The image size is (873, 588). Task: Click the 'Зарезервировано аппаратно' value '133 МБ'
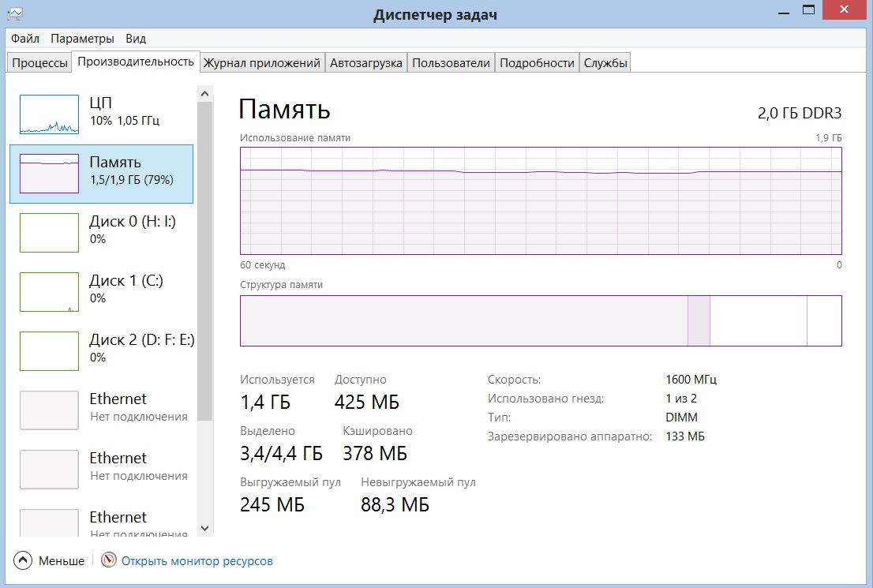(x=685, y=436)
